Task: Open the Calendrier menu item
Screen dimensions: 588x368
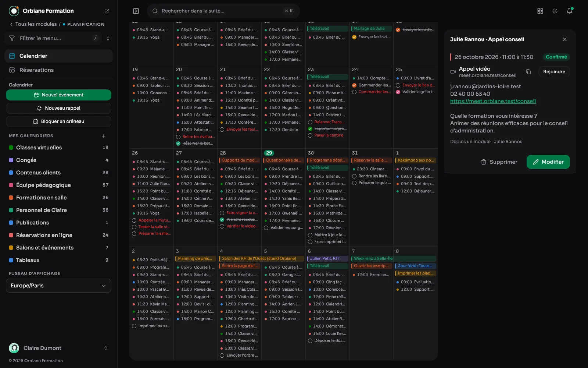Action: [58, 56]
